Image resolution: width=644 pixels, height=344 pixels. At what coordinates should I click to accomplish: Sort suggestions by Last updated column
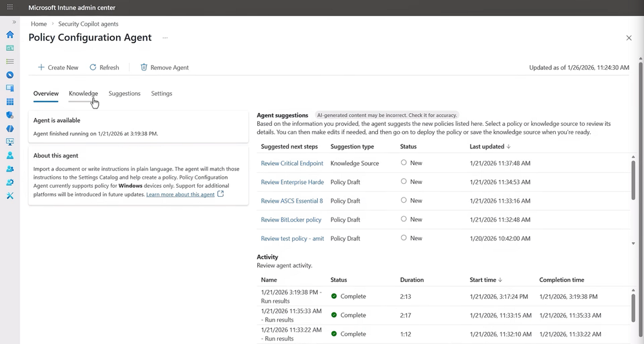[x=489, y=147]
